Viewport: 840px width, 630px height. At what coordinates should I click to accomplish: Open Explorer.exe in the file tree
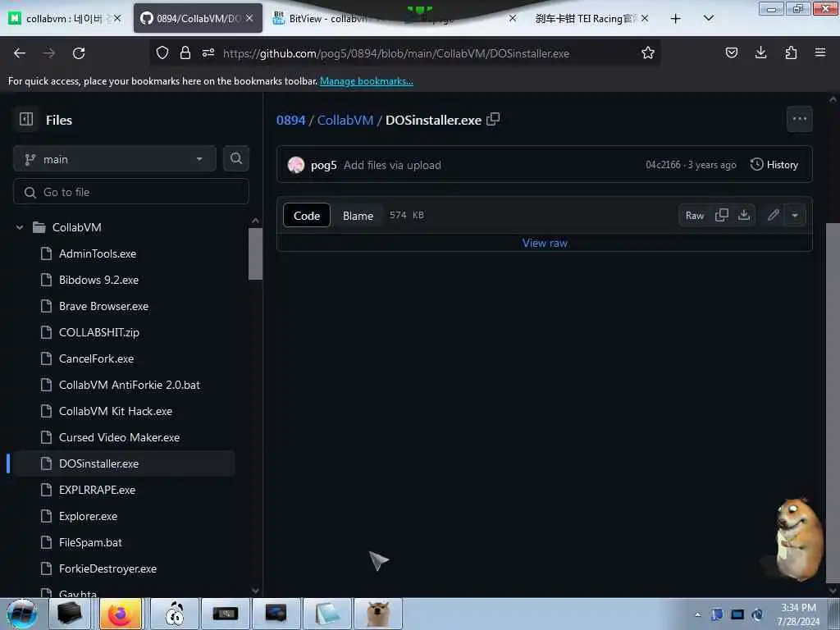pos(88,517)
